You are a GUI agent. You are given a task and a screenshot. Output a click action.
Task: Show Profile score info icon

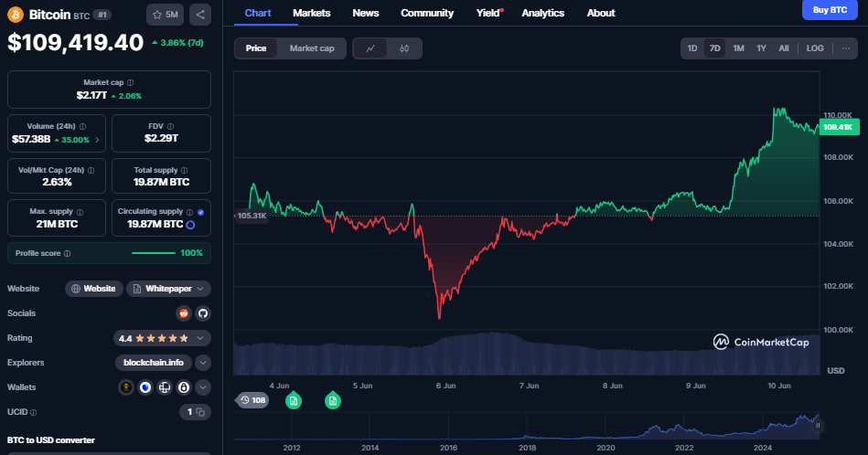click(x=68, y=253)
